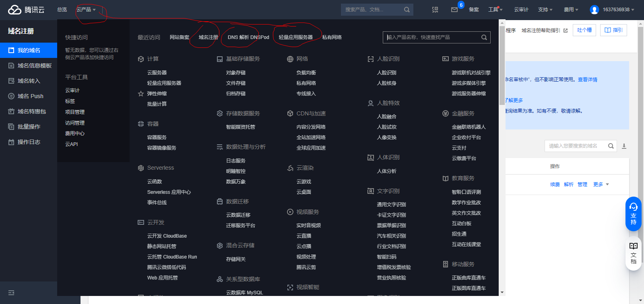Expand the 支持 header dropdown
Image resolution: width=644 pixels, height=304 pixels.
pyautogui.click(x=545, y=10)
